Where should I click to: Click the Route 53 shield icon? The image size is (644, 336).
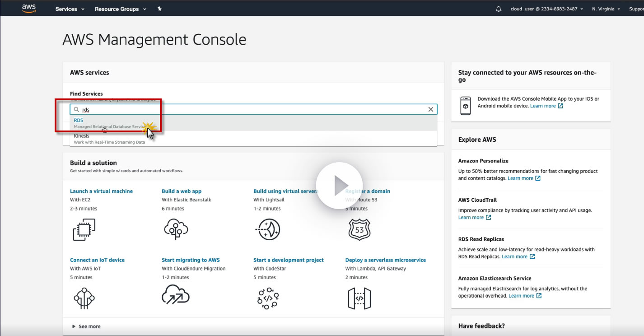pos(359,229)
